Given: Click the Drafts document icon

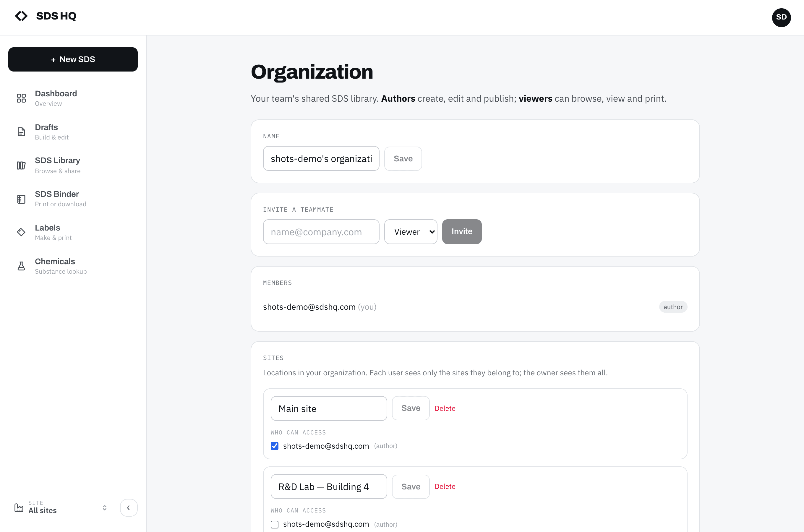Looking at the screenshot, I should coord(21,132).
